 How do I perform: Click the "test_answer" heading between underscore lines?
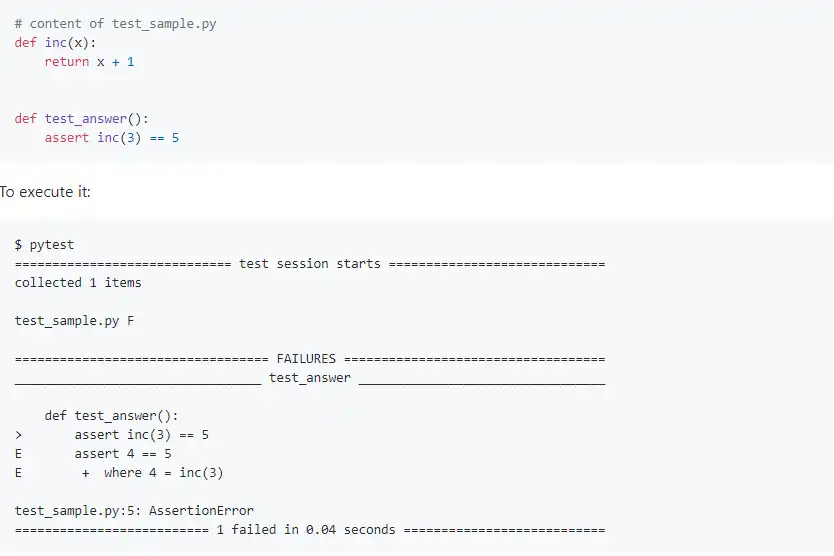coord(310,378)
